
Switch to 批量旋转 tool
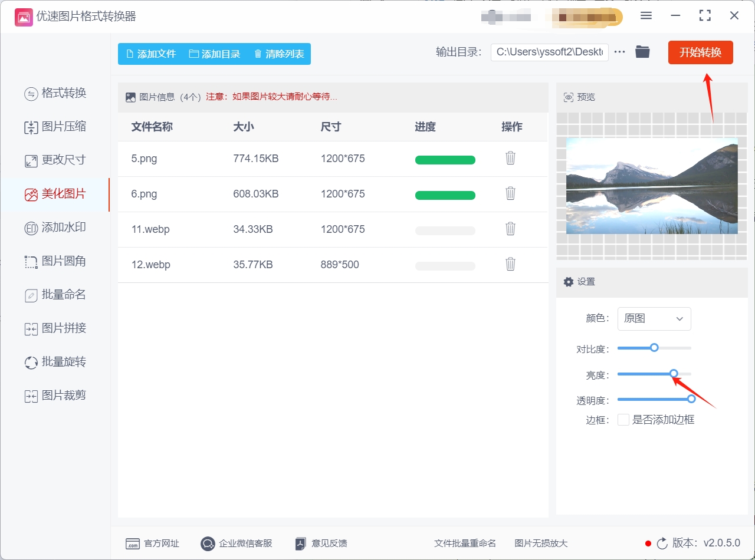pos(55,362)
